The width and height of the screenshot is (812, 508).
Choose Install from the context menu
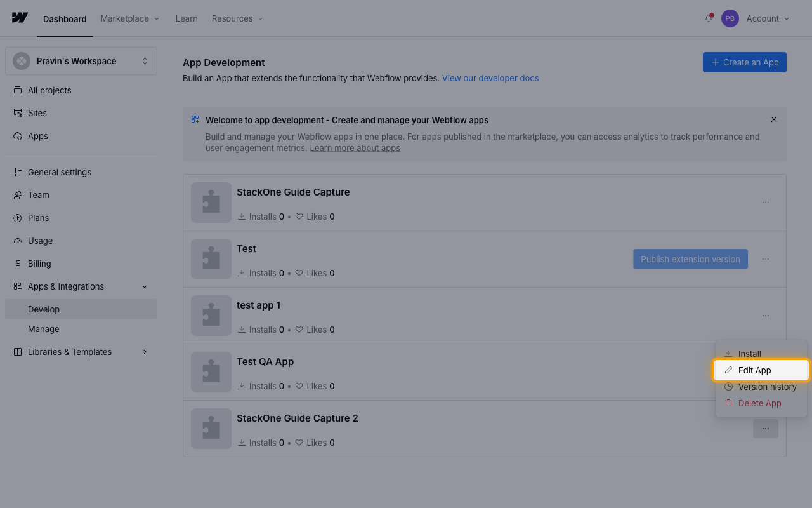tap(761, 354)
